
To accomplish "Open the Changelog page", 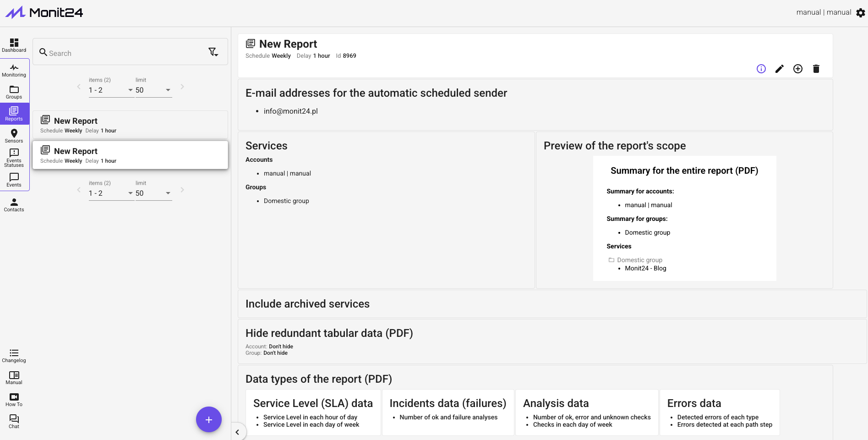I will (14, 355).
